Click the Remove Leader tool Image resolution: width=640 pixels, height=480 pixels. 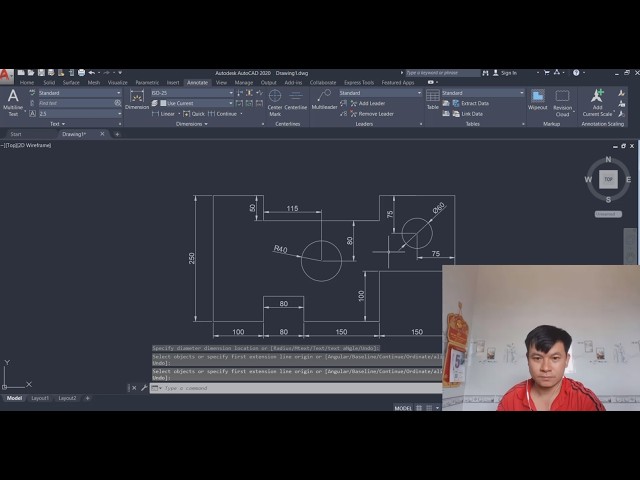pyautogui.click(x=372, y=114)
